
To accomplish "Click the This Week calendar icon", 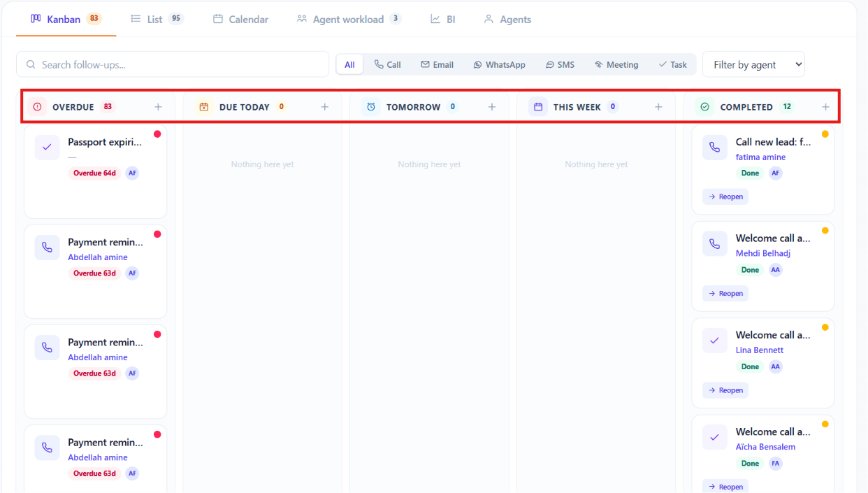I will coord(538,107).
